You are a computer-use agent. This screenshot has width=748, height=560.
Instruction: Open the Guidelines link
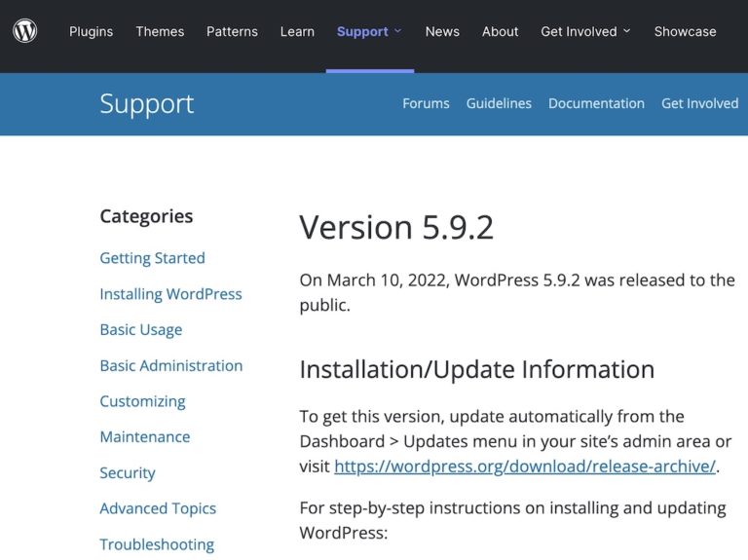[499, 103]
